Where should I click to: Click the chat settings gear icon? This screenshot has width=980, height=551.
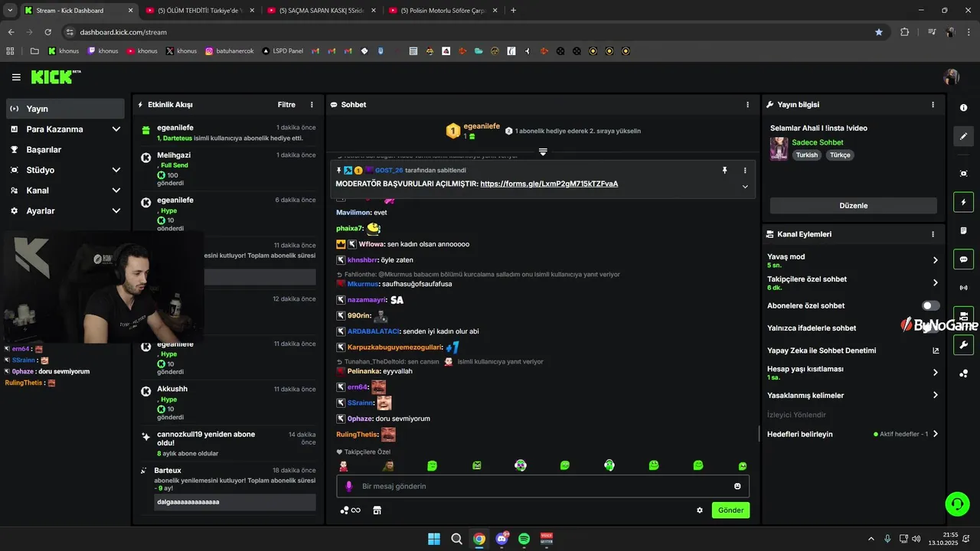click(x=700, y=510)
